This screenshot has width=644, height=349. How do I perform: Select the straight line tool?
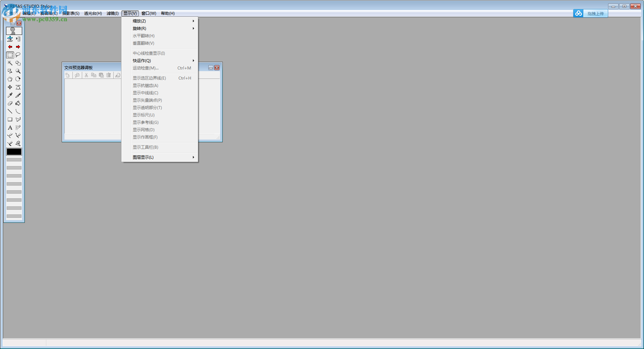tap(10, 111)
